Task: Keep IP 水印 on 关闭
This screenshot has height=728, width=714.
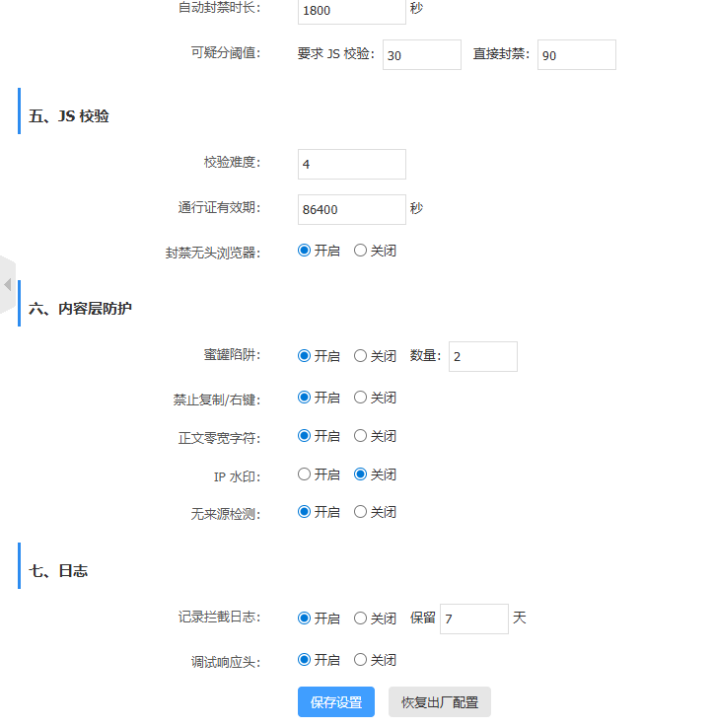Action: [x=360, y=474]
